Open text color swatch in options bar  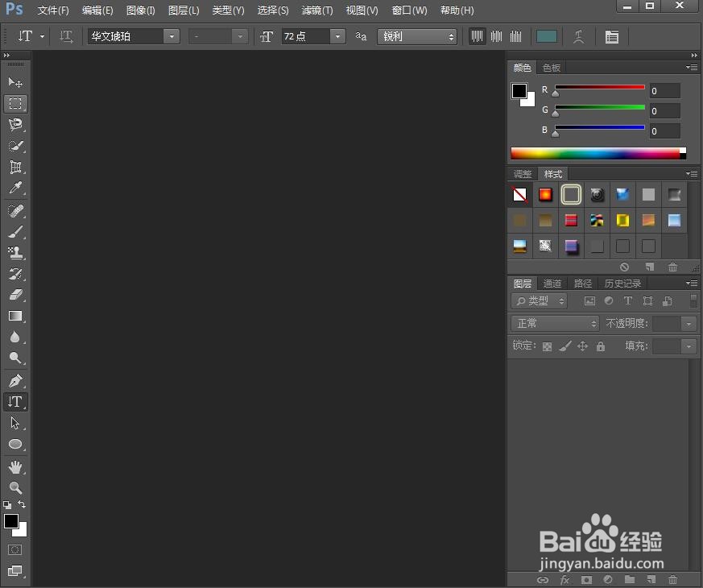[547, 36]
